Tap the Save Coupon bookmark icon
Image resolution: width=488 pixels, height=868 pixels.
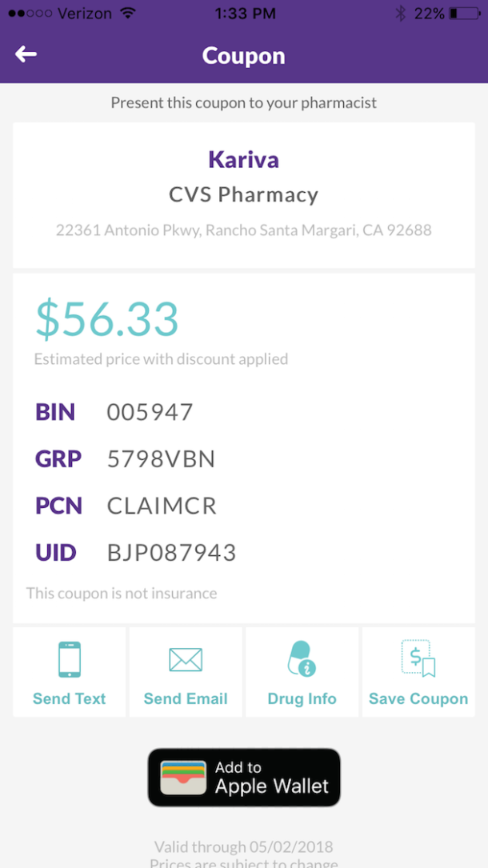tap(418, 659)
